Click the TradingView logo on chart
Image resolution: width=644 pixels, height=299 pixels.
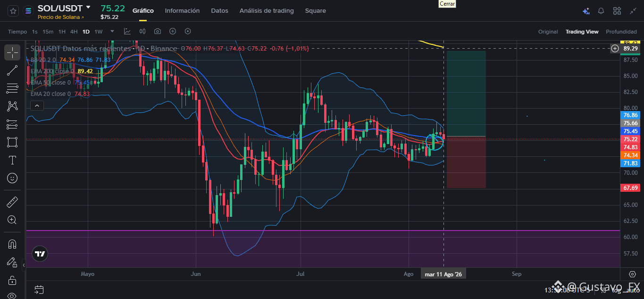40,254
